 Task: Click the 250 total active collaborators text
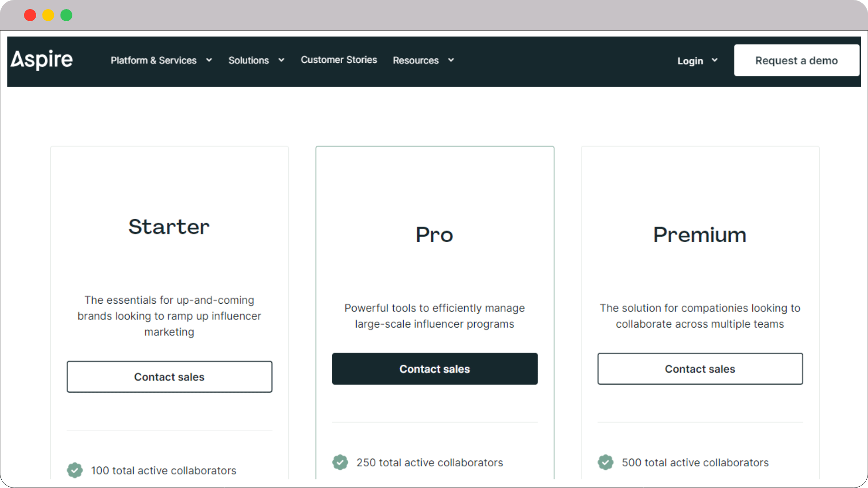(x=429, y=462)
